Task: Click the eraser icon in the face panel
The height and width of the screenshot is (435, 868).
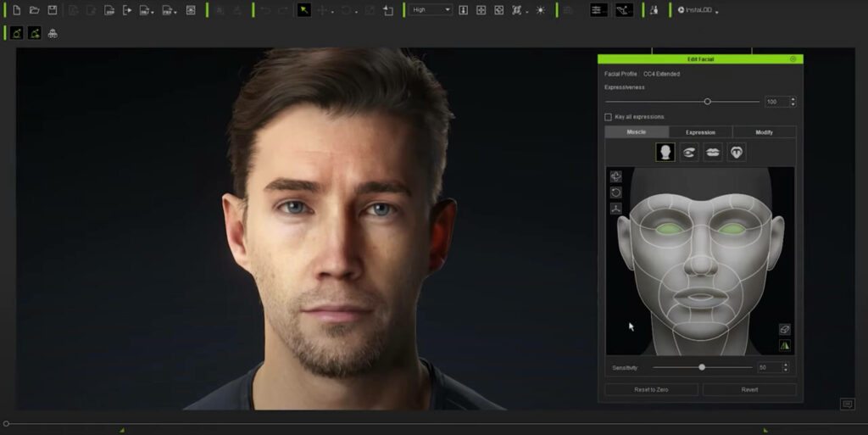Action: tap(784, 329)
